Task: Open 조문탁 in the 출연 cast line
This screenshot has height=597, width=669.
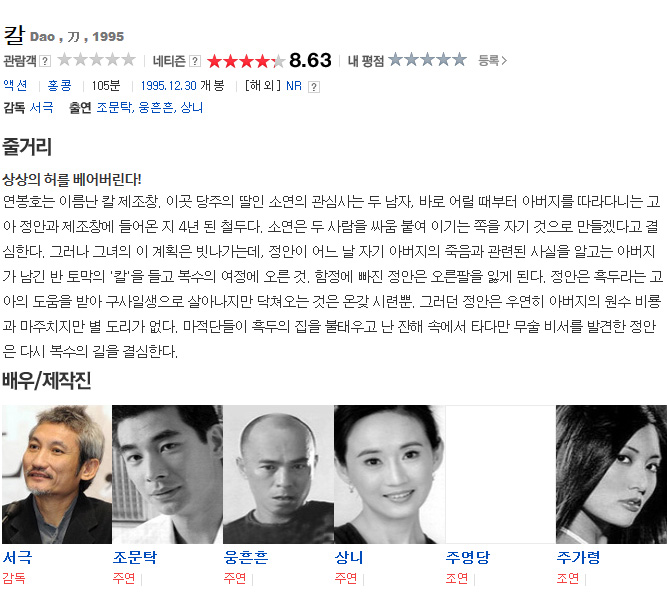Action: (x=114, y=107)
